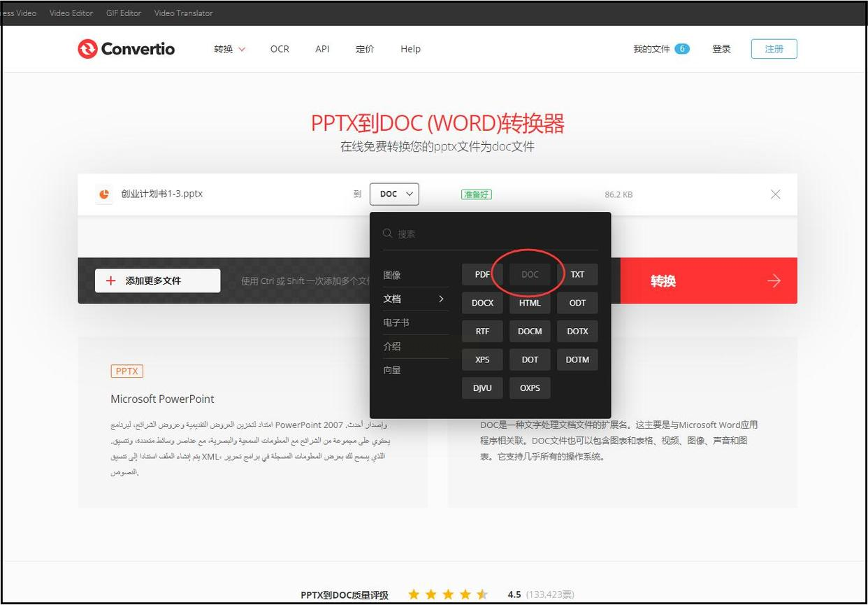This screenshot has width=868, height=605.
Task: Click the PowerPoint file icon beside 创业计划书1-3.pptx
Action: tap(104, 194)
